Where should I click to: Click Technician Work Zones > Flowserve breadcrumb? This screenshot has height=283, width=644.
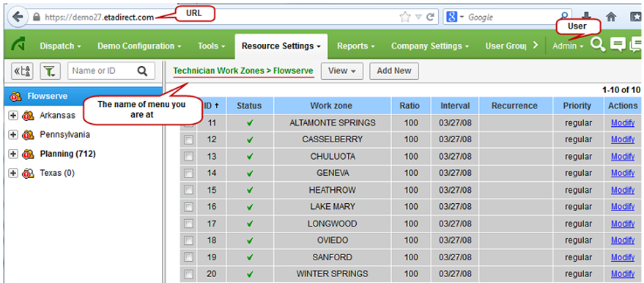pos(243,70)
